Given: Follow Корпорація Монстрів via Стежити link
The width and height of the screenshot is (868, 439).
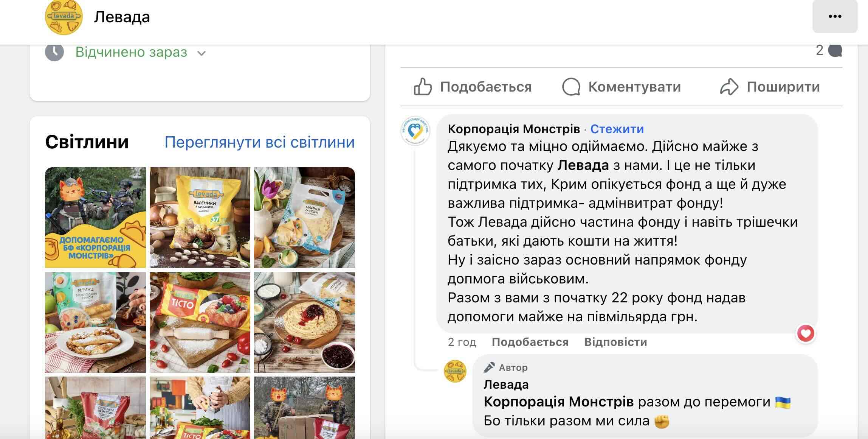Looking at the screenshot, I should tap(617, 129).
